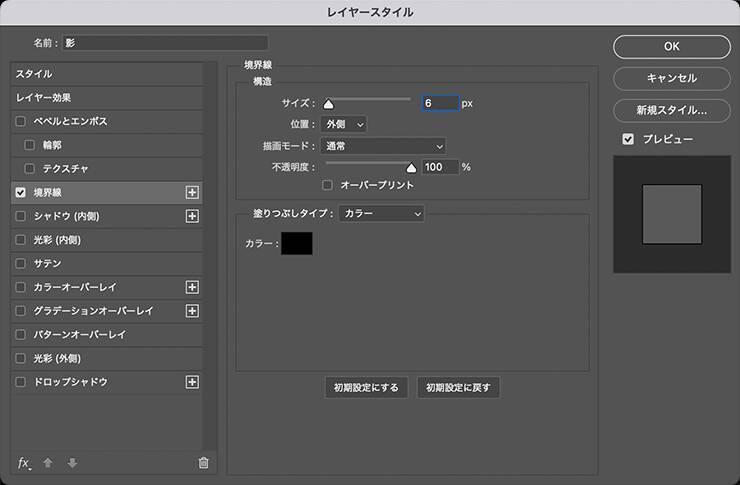Image resolution: width=740 pixels, height=485 pixels.
Task: Click the move effect up arrow
Action: [x=48, y=463]
